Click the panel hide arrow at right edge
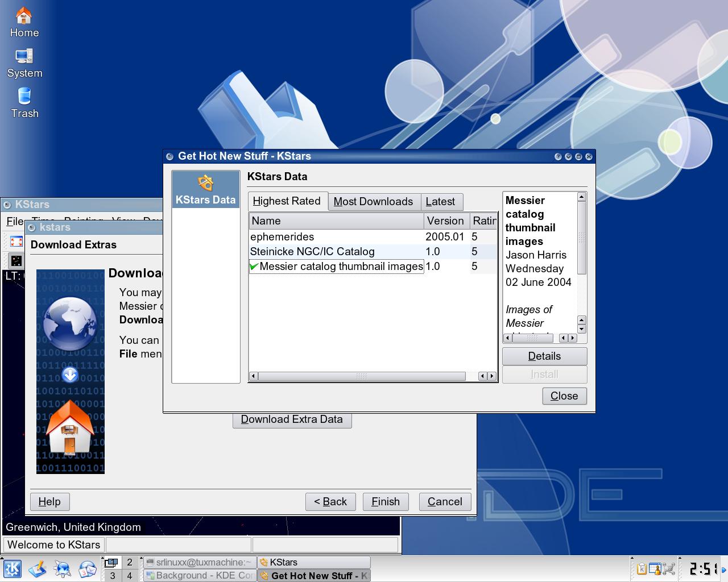Image resolution: width=728 pixels, height=582 pixels. click(724, 569)
